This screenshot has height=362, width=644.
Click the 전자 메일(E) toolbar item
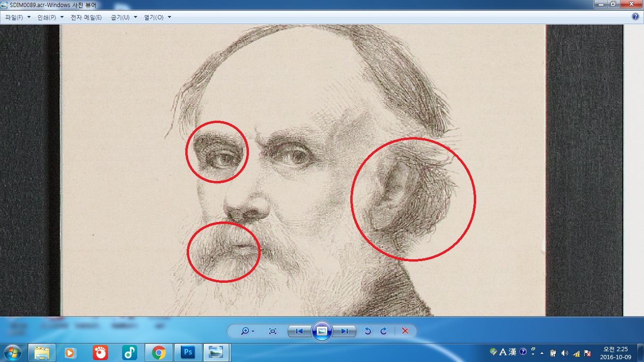point(86,17)
